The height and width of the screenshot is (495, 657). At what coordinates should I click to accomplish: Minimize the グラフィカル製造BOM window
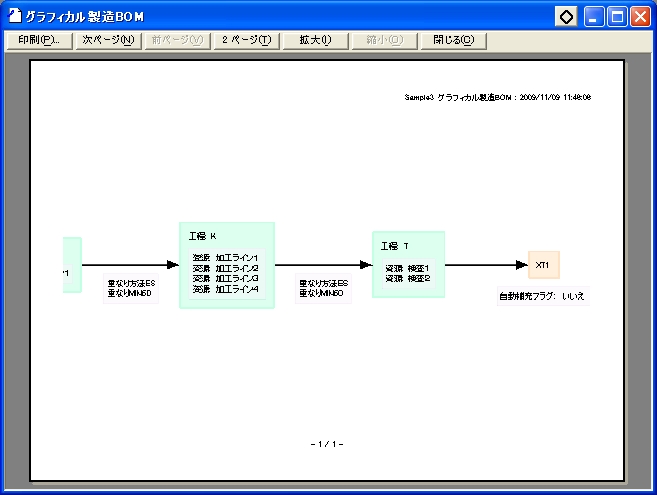coord(594,17)
